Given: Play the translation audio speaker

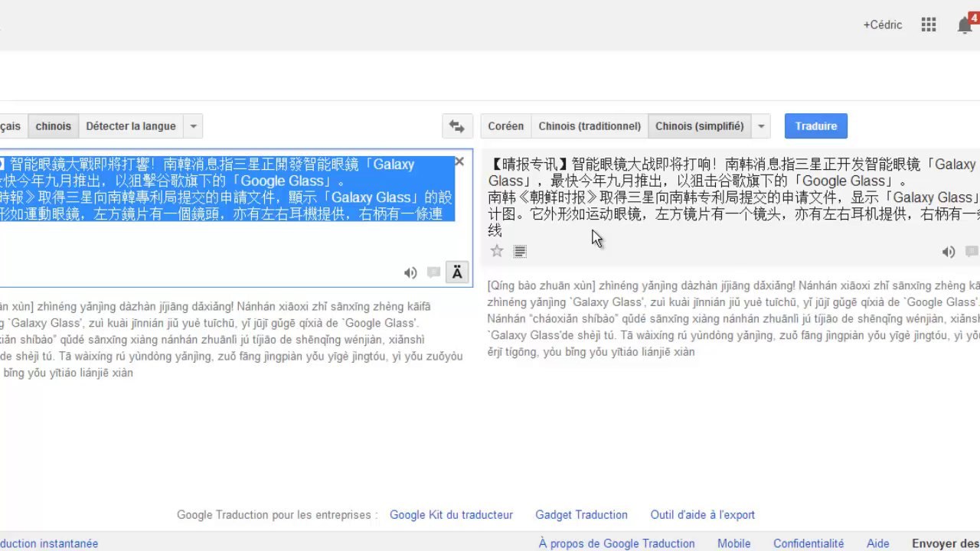Looking at the screenshot, I should pyautogui.click(x=948, y=252).
